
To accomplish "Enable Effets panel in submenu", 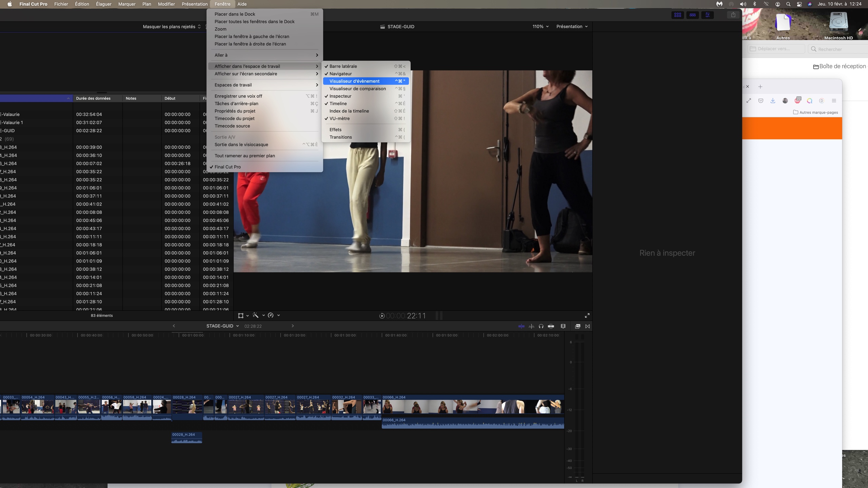I will coord(366,129).
